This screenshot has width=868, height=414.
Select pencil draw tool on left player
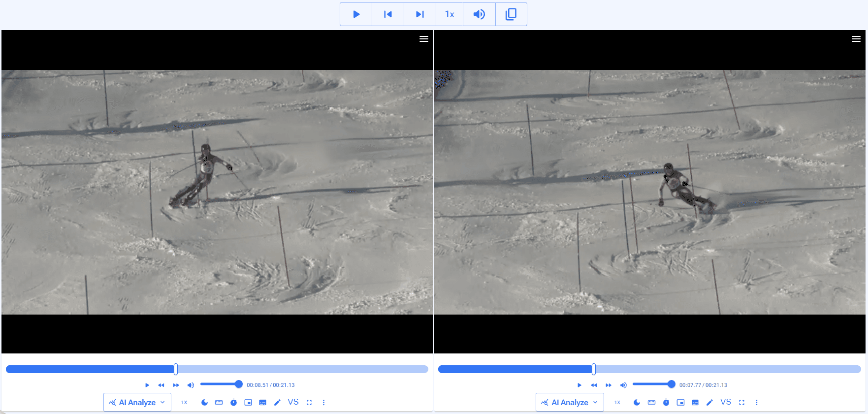(x=277, y=402)
